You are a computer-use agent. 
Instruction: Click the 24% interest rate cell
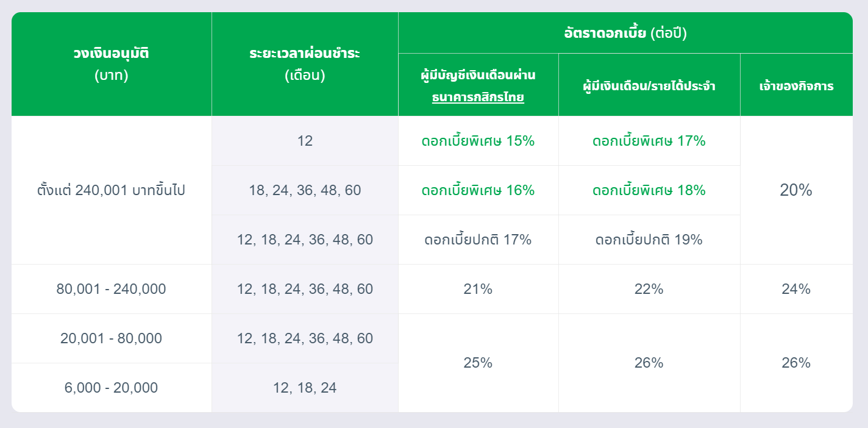click(x=796, y=289)
